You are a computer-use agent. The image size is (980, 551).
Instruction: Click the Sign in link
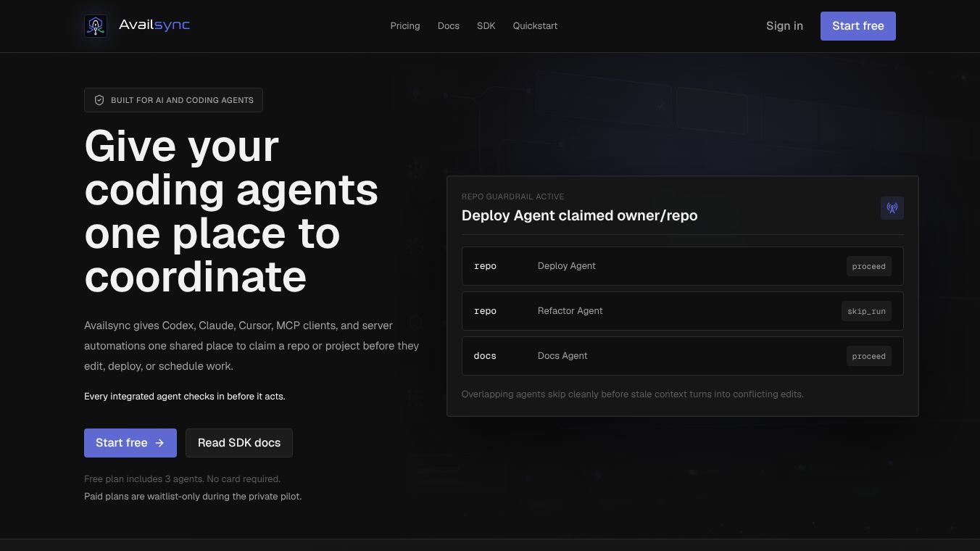pyautogui.click(x=784, y=26)
